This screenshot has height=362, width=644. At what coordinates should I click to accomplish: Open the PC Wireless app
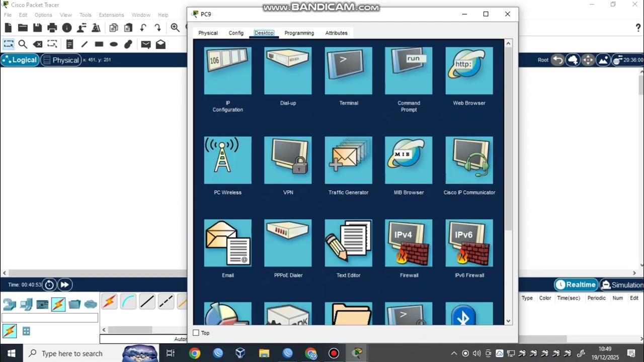[x=227, y=160]
